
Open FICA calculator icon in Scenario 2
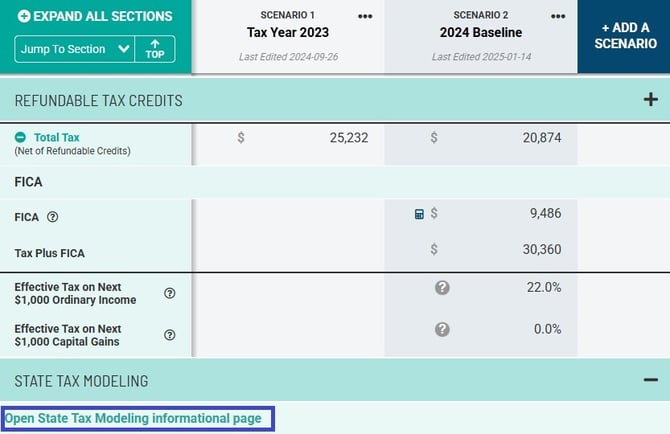click(419, 214)
